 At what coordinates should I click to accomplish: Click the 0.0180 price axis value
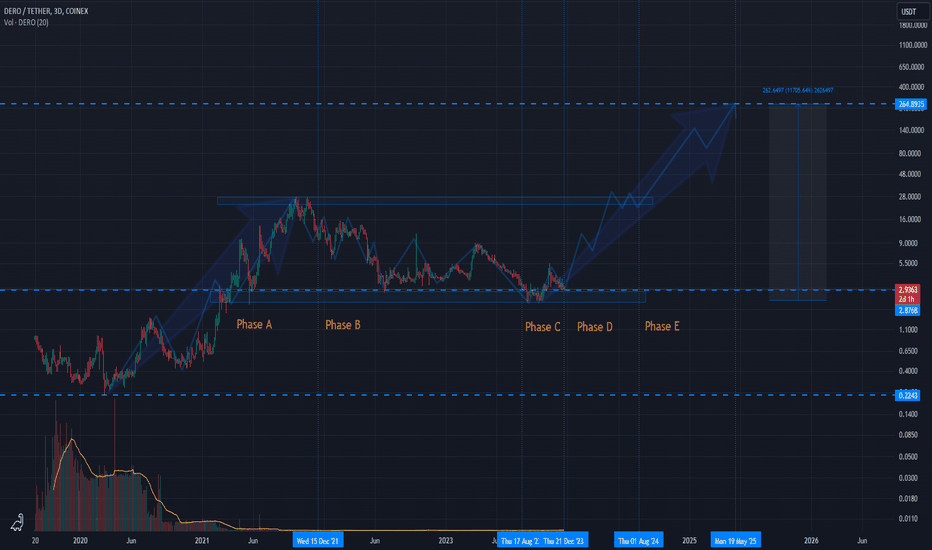tap(909, 499)
